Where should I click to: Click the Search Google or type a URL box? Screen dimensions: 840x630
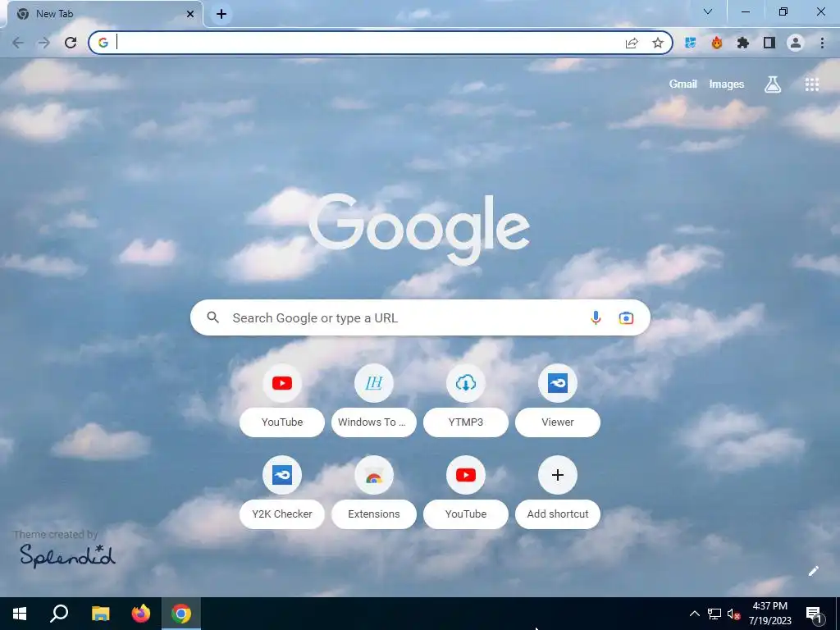click(420, 317)
